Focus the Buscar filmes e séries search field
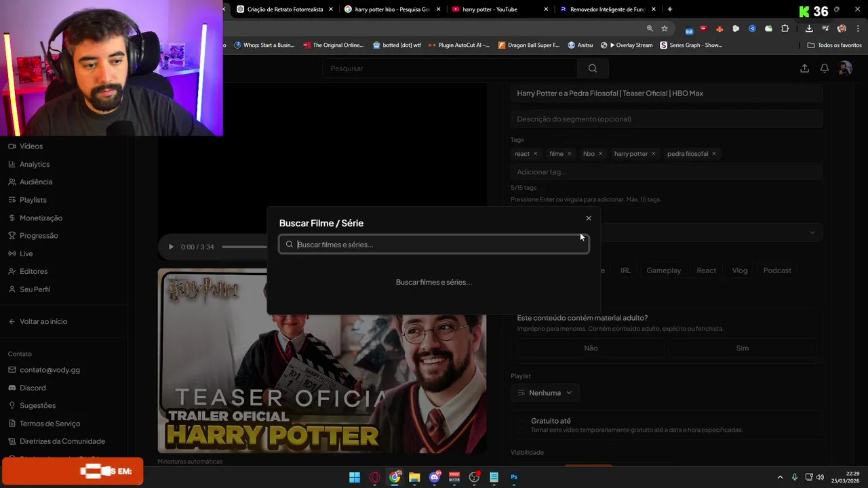 [434, 245]
